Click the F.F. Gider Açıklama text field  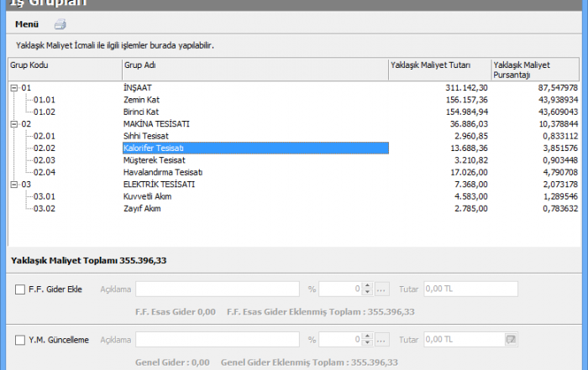(x=217, y=289)
